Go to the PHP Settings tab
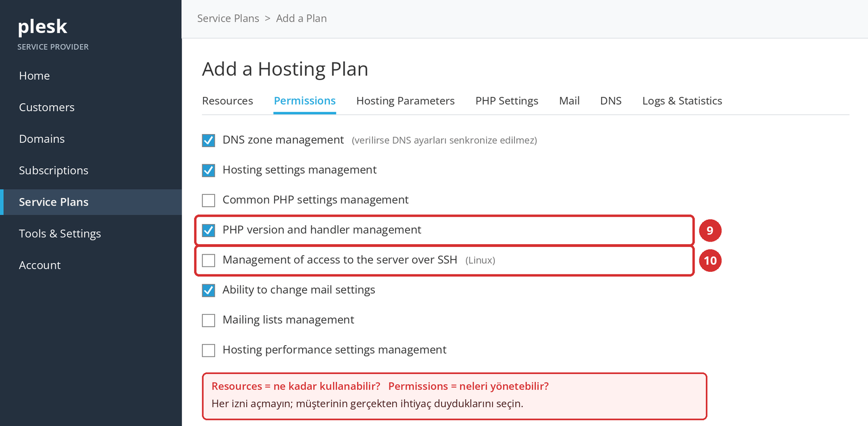This screenshot has height=426, width=868. (x=507, y=101)
